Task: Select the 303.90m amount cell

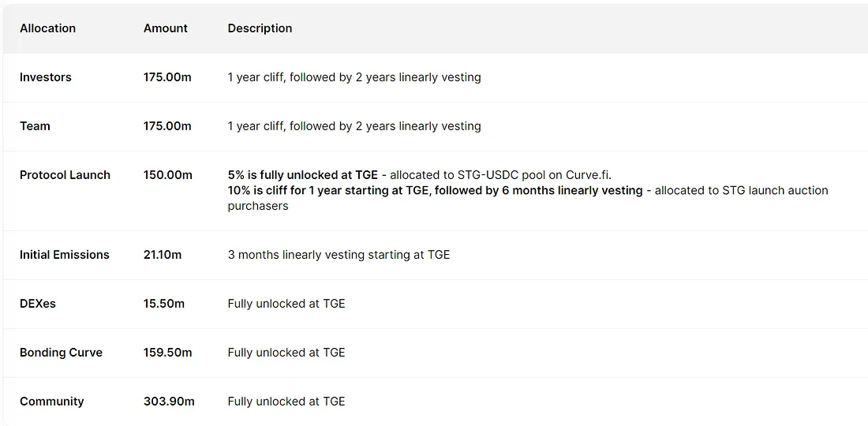Action: click(169, 402)
